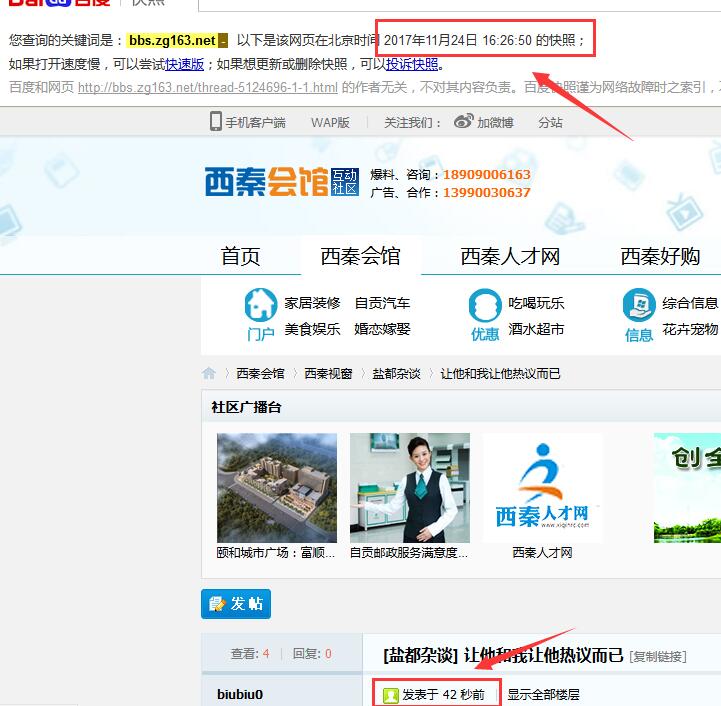Click the 西秦视窗 breadcrumb link

point(328,373)
